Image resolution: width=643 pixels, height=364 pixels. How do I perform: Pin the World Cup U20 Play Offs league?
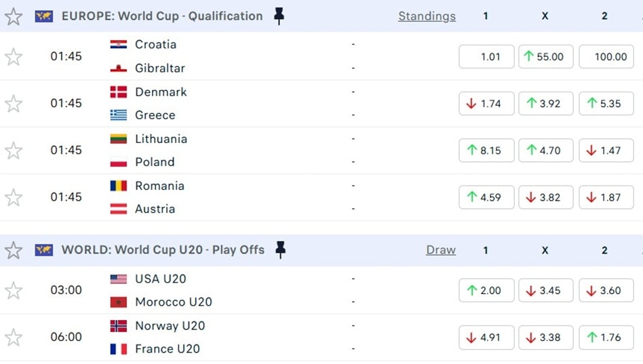[x=281, y=250]
